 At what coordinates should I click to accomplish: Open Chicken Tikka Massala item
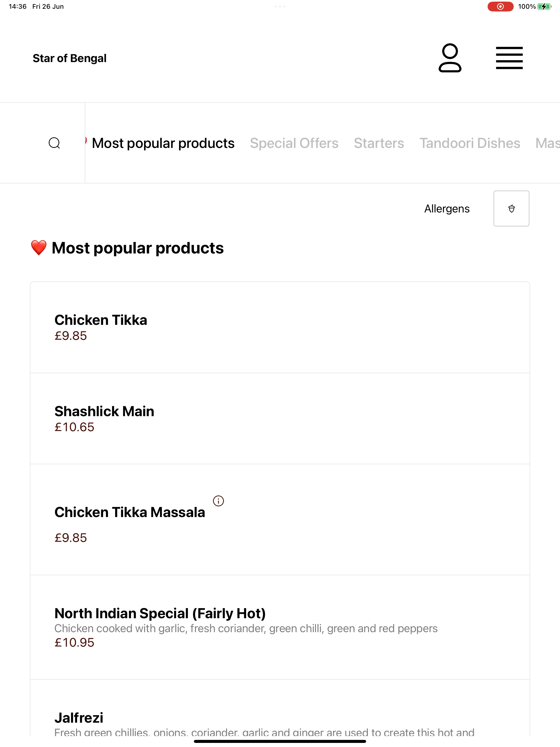pos(280,520)
